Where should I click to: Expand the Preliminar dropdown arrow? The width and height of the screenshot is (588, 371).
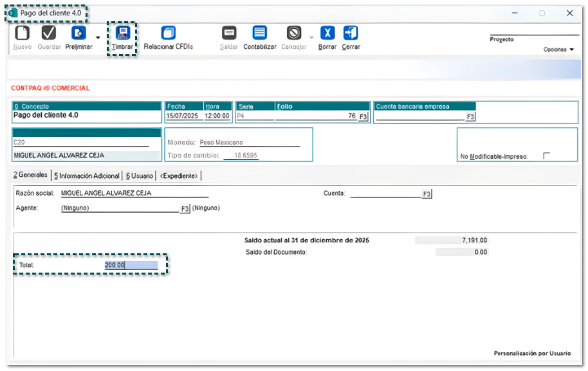click(x=98, y=37)
